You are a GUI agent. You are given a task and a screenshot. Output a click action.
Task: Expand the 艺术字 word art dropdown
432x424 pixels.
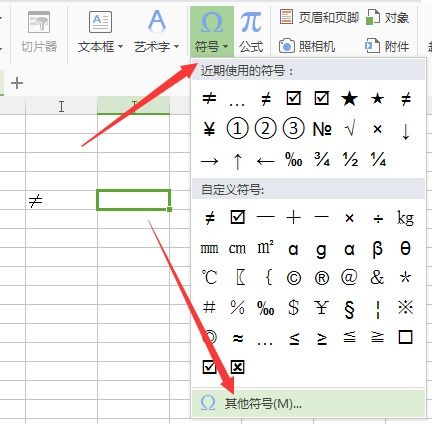tap(176, 47)
